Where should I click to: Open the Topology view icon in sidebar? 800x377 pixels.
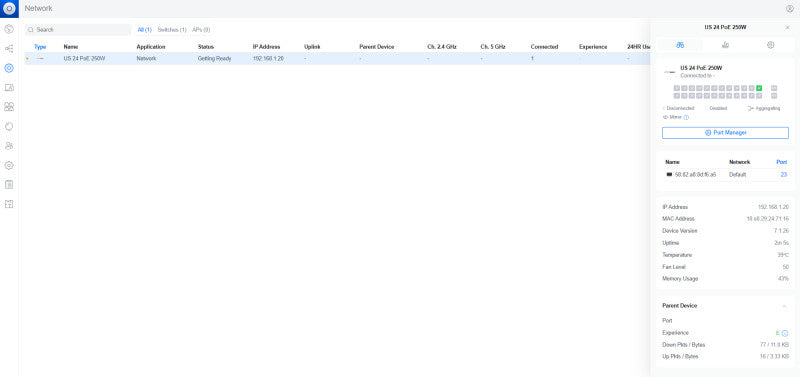(9, 48)
